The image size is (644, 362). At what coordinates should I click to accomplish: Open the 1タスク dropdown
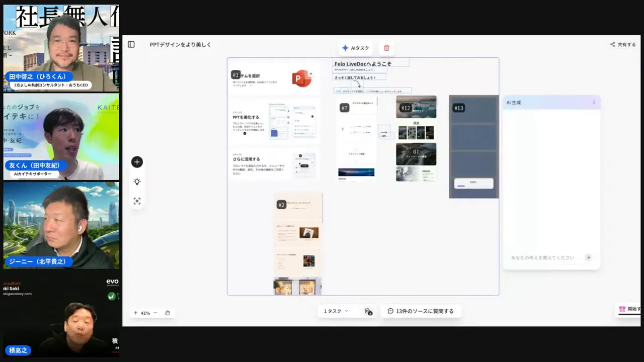point(335,311)
